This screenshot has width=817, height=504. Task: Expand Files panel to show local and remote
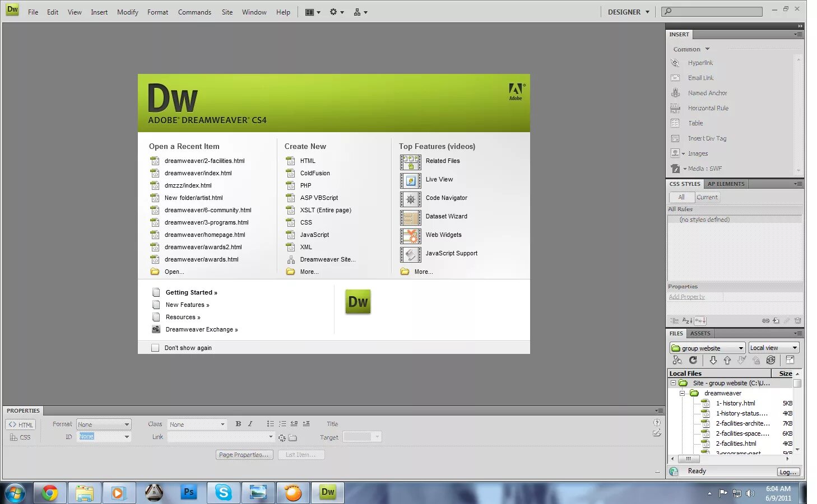point(790,360)
